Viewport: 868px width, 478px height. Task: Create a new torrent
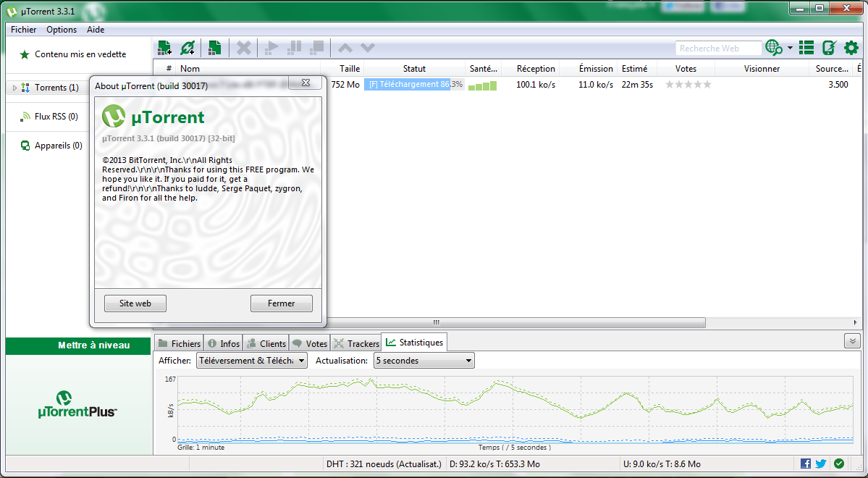point(214,47)
